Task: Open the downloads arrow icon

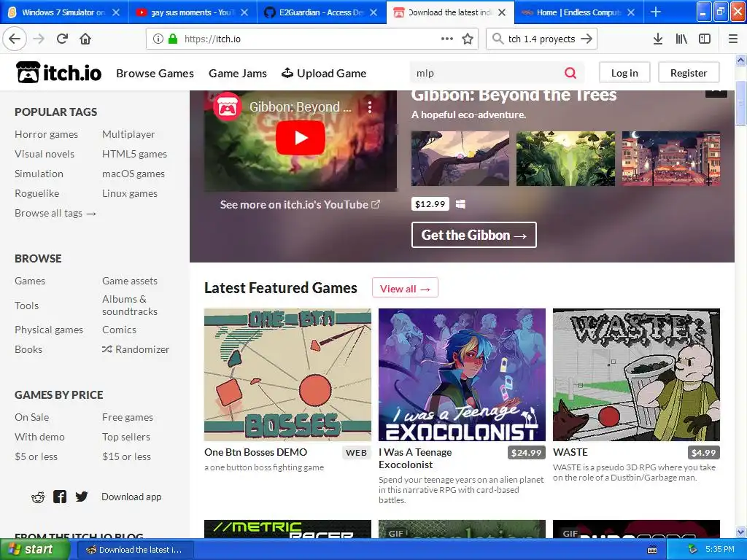Action: tap(658, 39)
